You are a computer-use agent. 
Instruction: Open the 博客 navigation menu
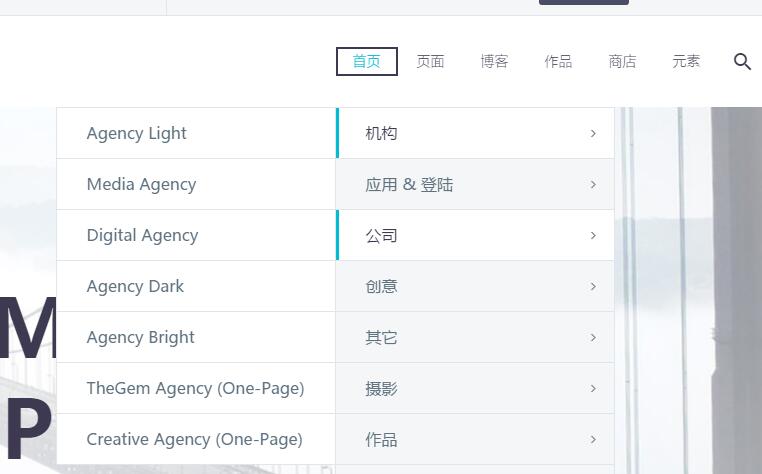click(494, 61)
